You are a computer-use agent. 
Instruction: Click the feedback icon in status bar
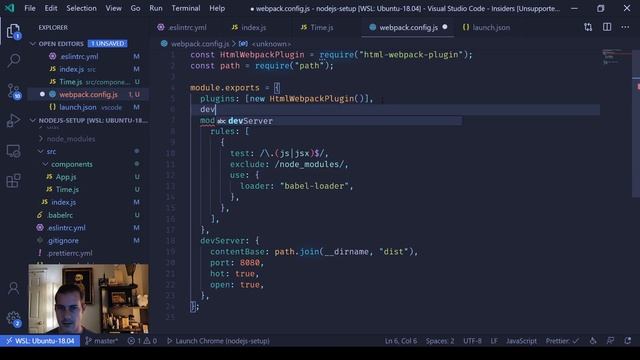pyautogui.click(x=610, y=341)
